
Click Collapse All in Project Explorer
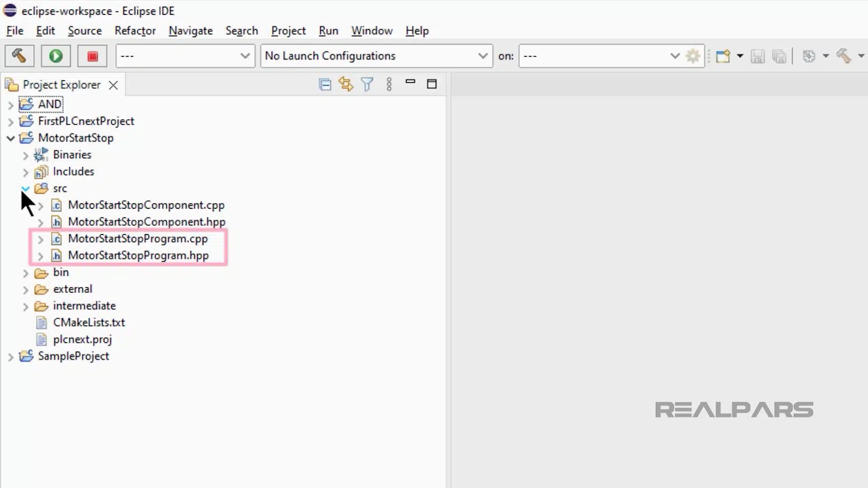tap(325, 84)
